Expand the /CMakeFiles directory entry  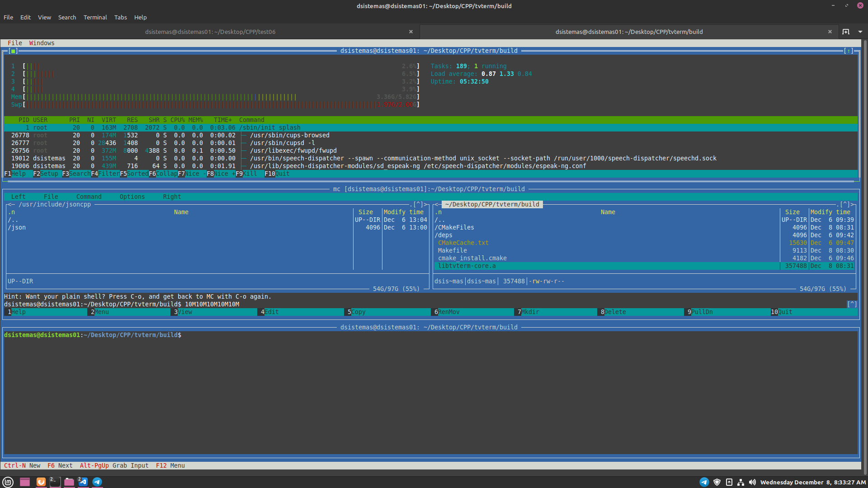pos(454,227)
